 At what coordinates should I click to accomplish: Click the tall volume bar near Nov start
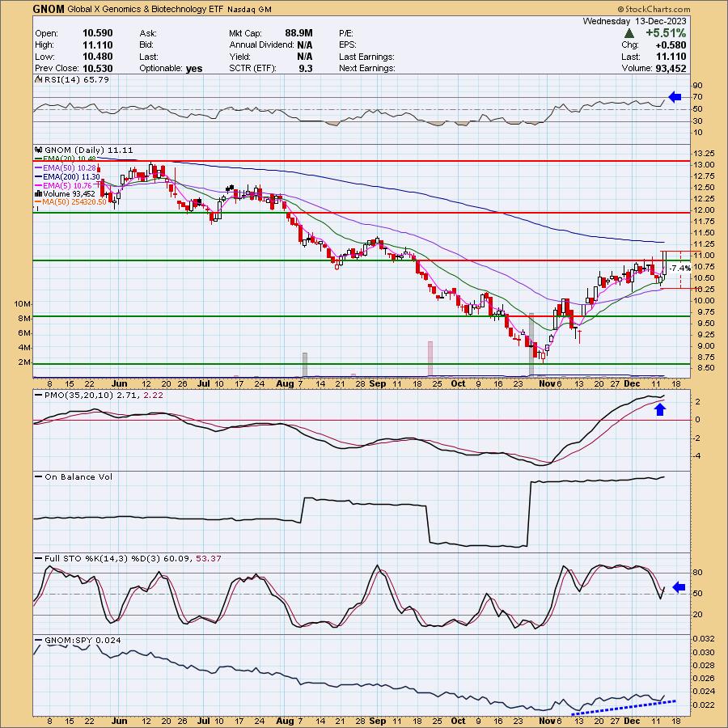point(531,344)
